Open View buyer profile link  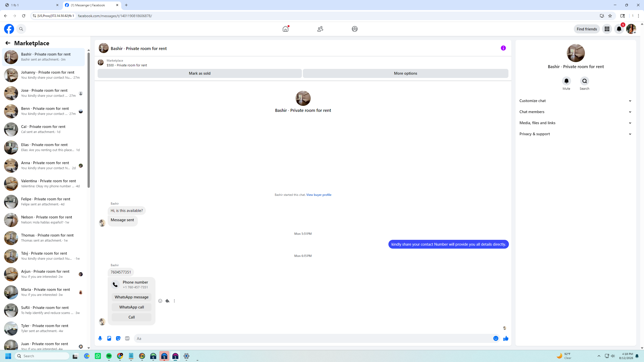319,195
